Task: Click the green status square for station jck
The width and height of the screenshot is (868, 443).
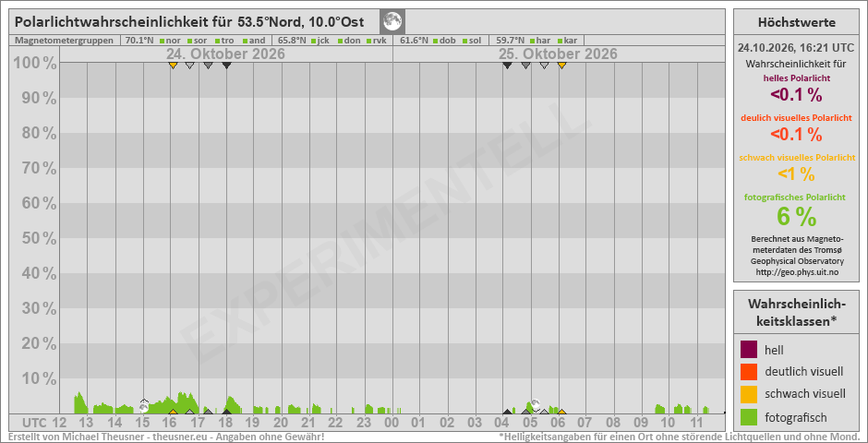Action: (314, 41)
